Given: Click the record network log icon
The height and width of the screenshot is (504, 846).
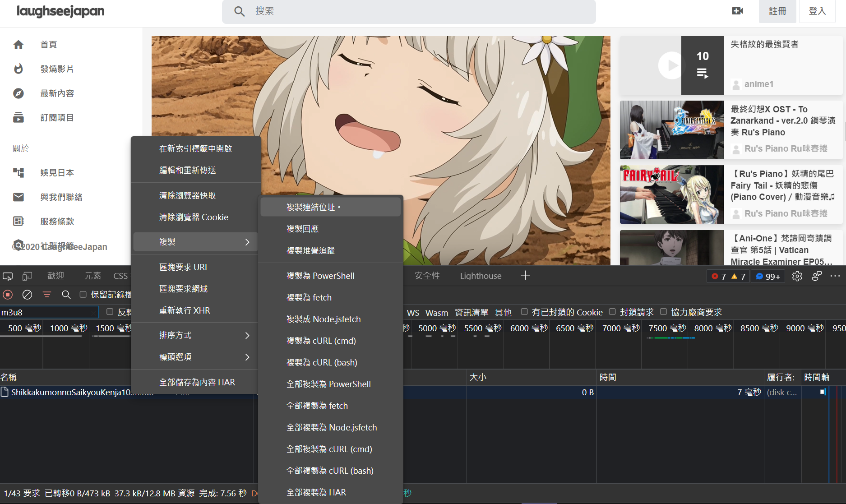Looking at the screenshot, I should coord(8,295).
